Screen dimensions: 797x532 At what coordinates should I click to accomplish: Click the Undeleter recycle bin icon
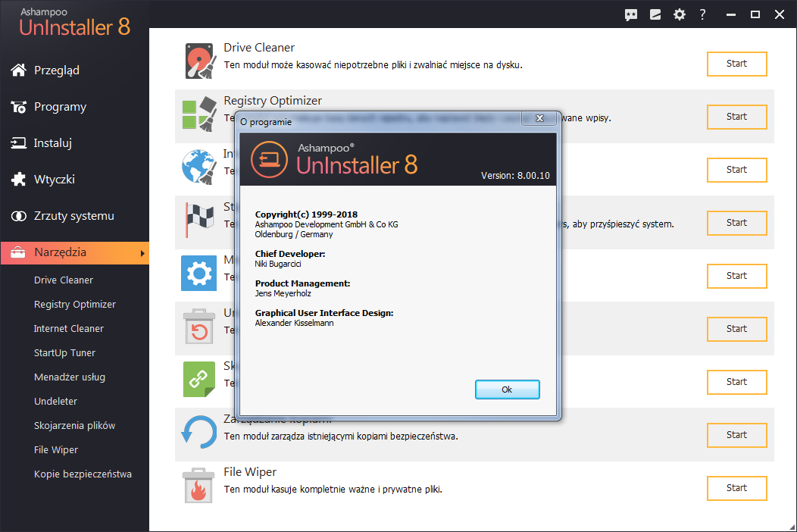point(198,326)
